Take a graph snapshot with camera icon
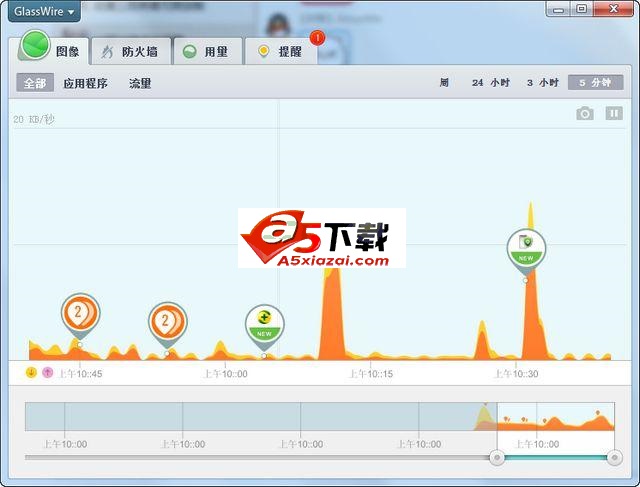Image resolution: width=640 pixels, height=487 pixels. coord(585,113)
